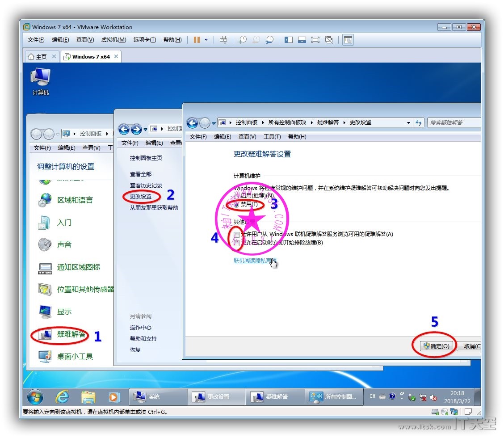Screen dimensions: 504x438
Task: Click the Windows Start orb
Action: tap(35, 396)
